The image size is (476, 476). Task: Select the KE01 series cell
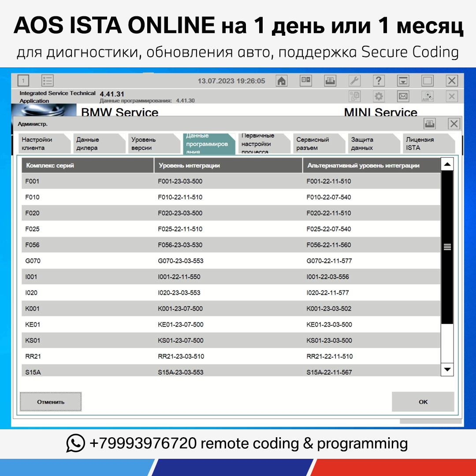pos(33,324)
